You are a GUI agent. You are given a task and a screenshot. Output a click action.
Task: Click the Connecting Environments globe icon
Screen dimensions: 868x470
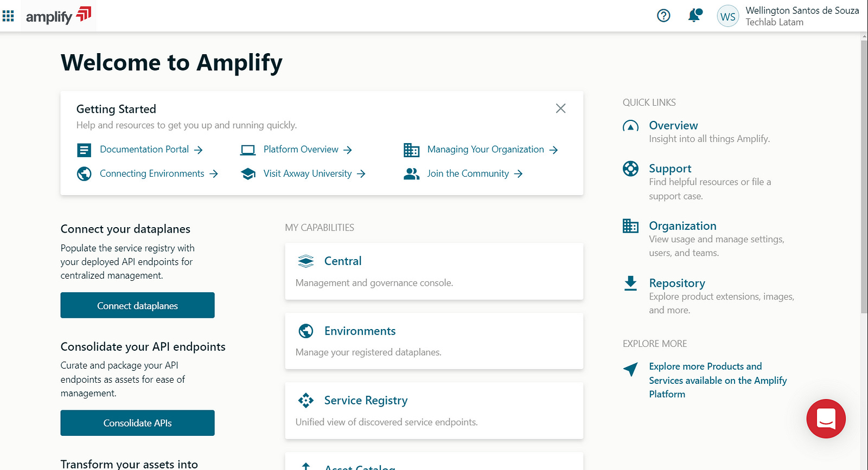click(x=84, y=174)
